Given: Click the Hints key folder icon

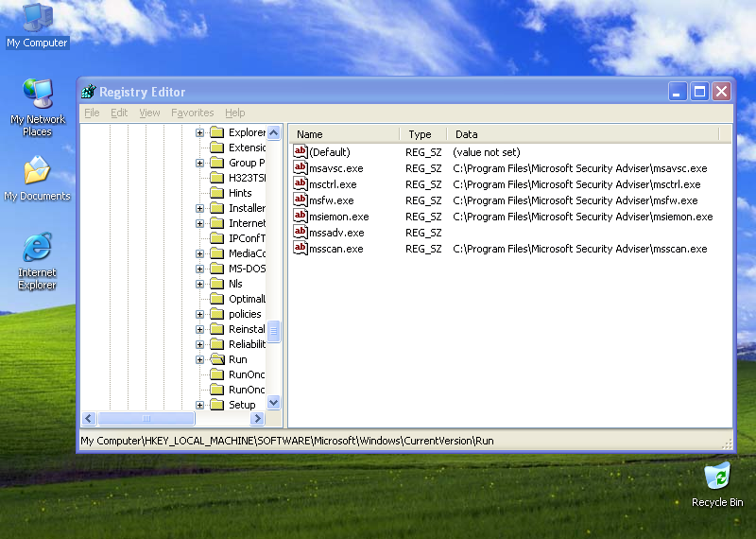Looking at the screenshot, I should point(217,193).
